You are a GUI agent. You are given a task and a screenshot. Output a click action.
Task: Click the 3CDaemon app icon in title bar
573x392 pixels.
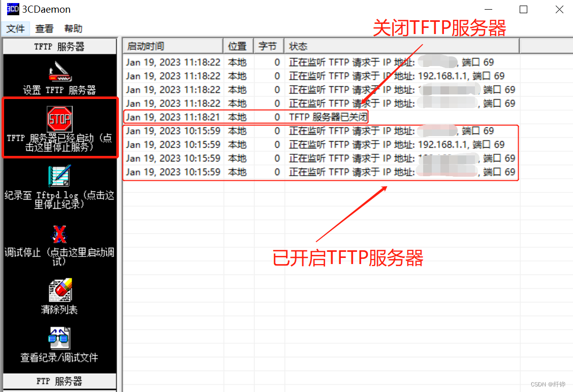(13, 9)
